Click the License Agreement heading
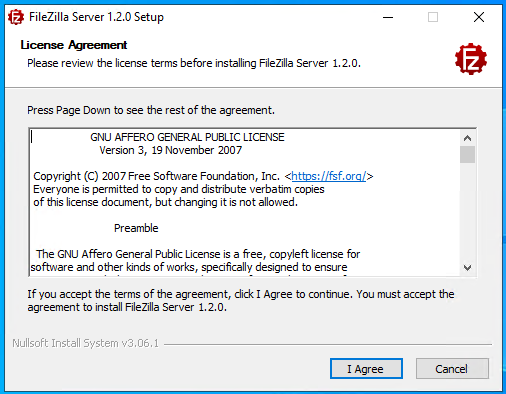 [74, 45]
